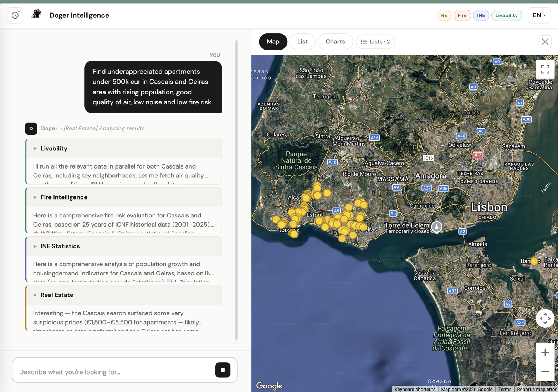Open the history clock icon

[x=15, y=15]
